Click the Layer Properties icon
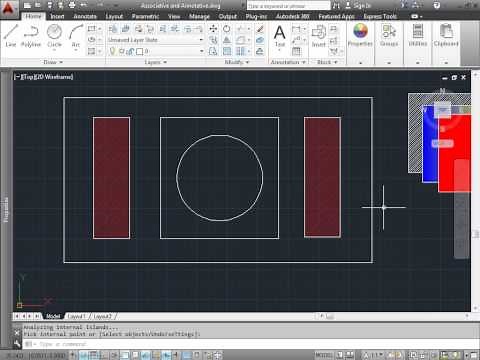 [x=113, y=29]
